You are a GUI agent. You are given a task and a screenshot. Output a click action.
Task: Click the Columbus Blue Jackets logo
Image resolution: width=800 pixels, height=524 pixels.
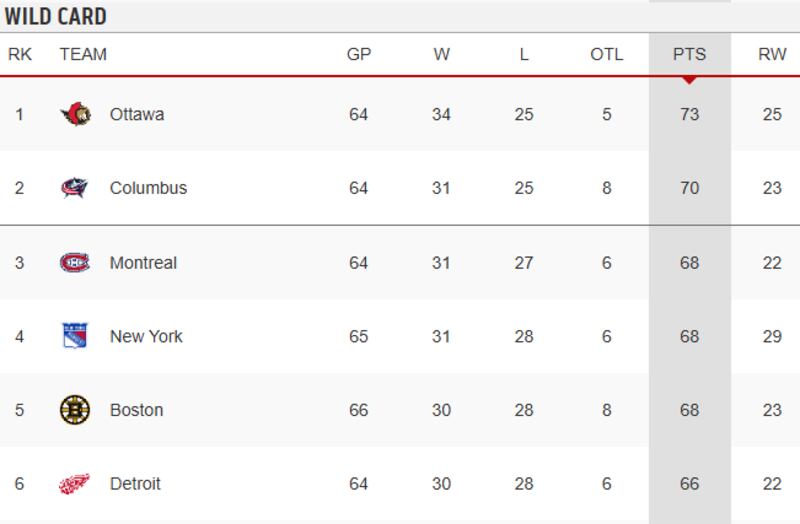75,188
